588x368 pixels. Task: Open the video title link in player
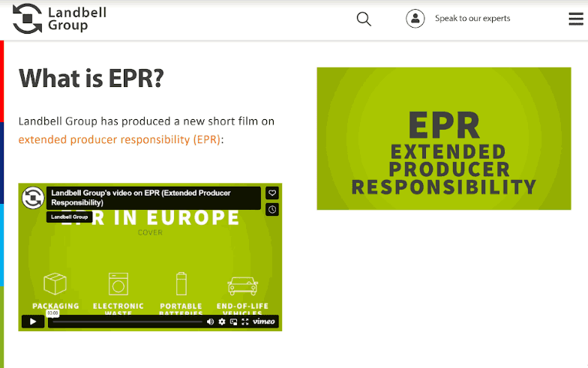click(x=141, y=198)
